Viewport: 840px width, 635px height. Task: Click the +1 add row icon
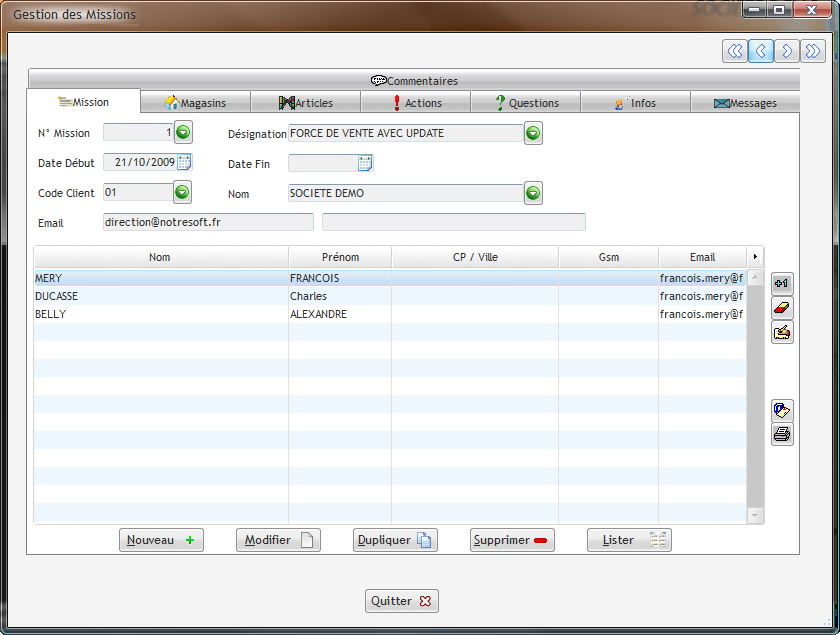[x=782, y=283]
